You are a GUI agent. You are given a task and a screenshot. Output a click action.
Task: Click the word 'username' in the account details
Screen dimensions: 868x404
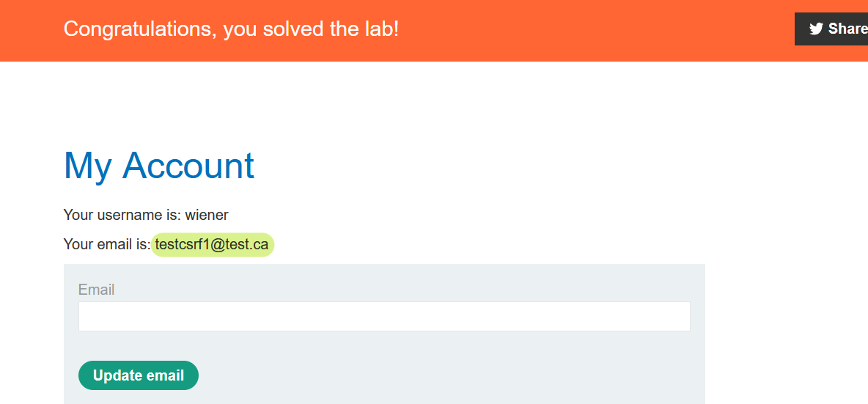pos(129,215)
